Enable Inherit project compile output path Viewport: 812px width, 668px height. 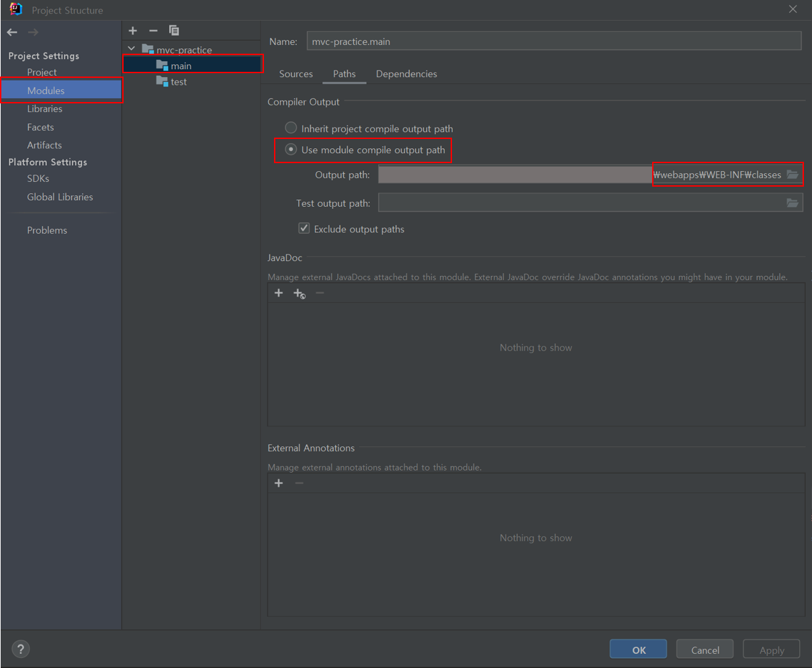[x=291, y=127]
